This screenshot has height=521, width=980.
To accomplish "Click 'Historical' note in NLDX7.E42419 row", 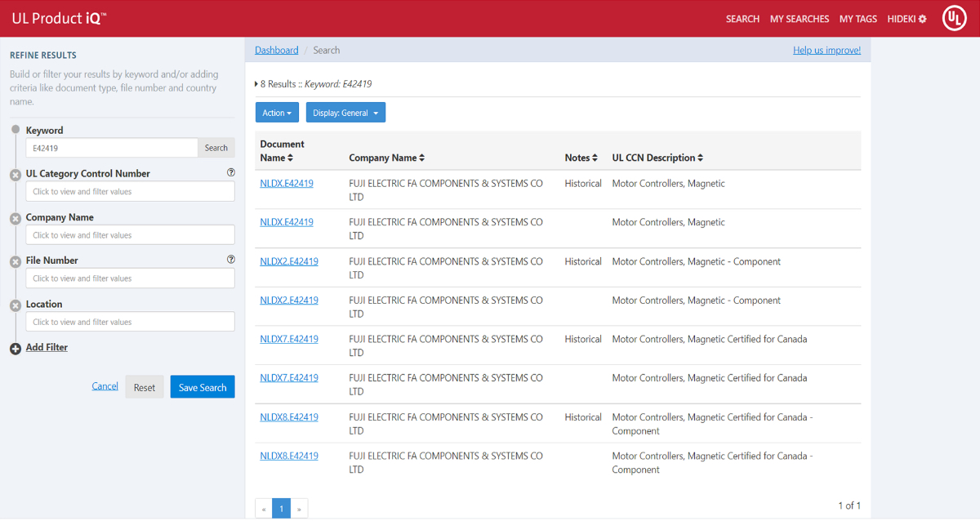I will point(583,339).
